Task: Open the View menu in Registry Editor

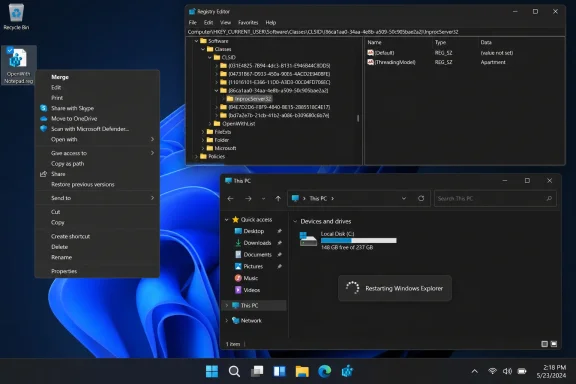Action: coord(225,22)
